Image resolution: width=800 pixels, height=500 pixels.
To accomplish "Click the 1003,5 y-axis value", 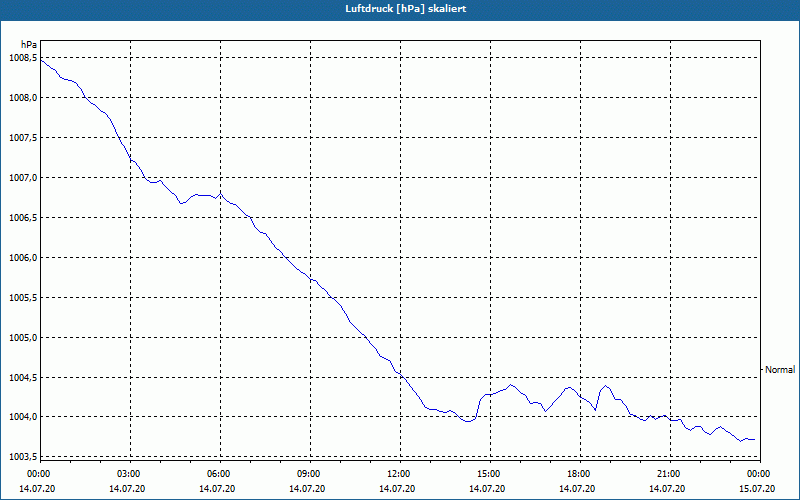I will 23,457.
